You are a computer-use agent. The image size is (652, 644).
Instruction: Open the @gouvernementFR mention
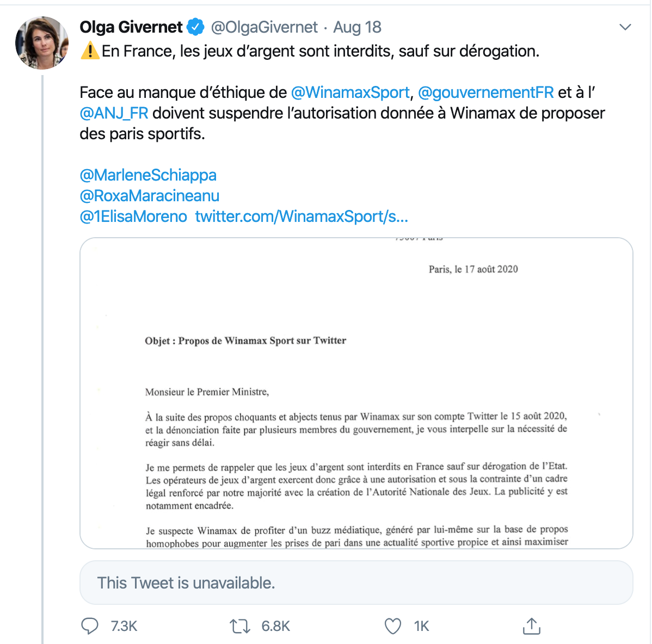(485, 92)
